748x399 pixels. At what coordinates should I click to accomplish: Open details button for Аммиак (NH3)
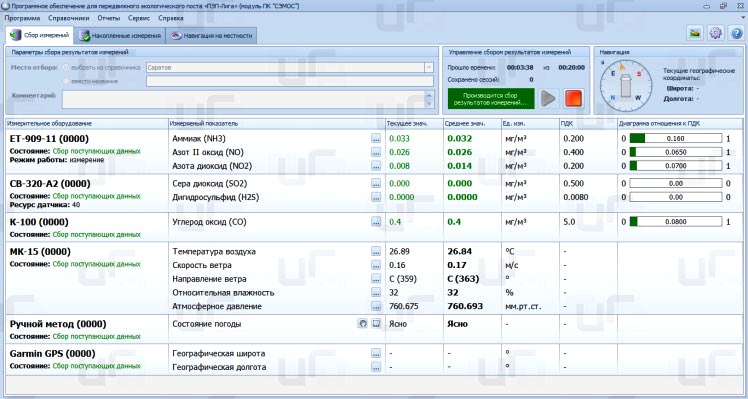[376, 139]
